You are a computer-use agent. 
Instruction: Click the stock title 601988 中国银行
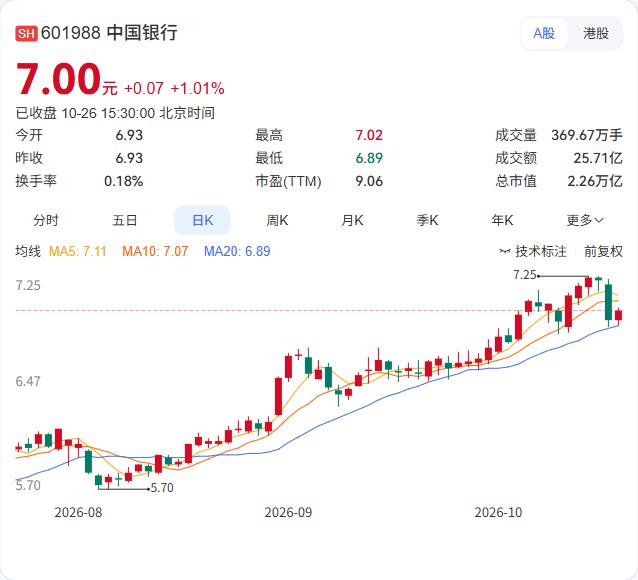pos(109,33)
